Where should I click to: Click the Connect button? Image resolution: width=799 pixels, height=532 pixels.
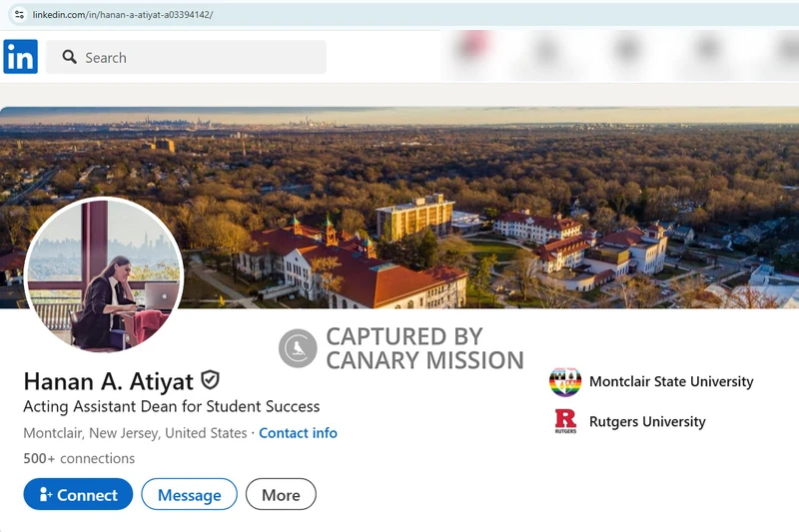click(78, 494)
